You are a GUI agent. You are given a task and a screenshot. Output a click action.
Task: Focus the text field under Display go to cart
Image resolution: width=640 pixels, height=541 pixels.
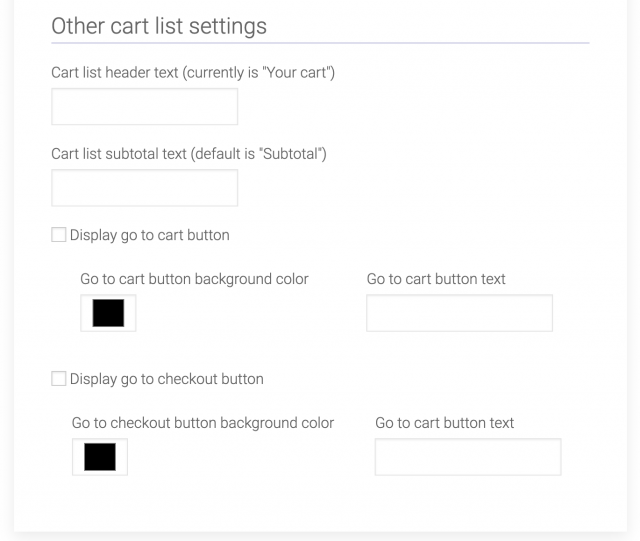tap(459, 313)
